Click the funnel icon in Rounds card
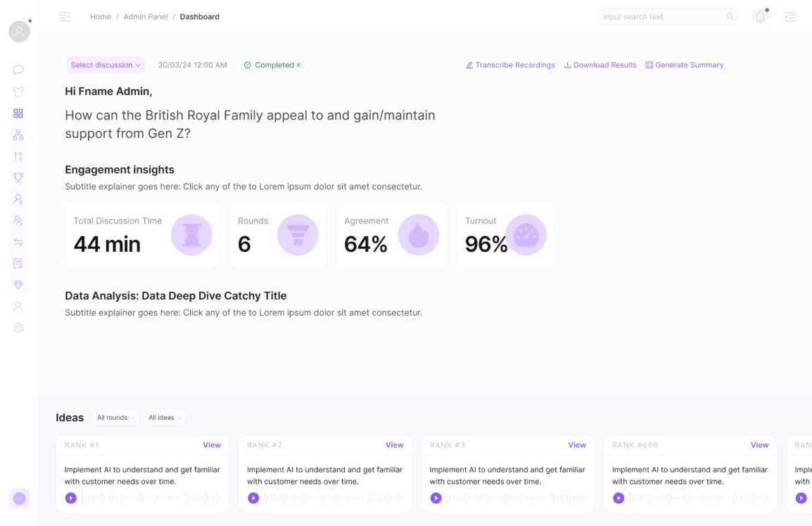The height and width of the screenshot is (526, 812). [x=298, y=235]
